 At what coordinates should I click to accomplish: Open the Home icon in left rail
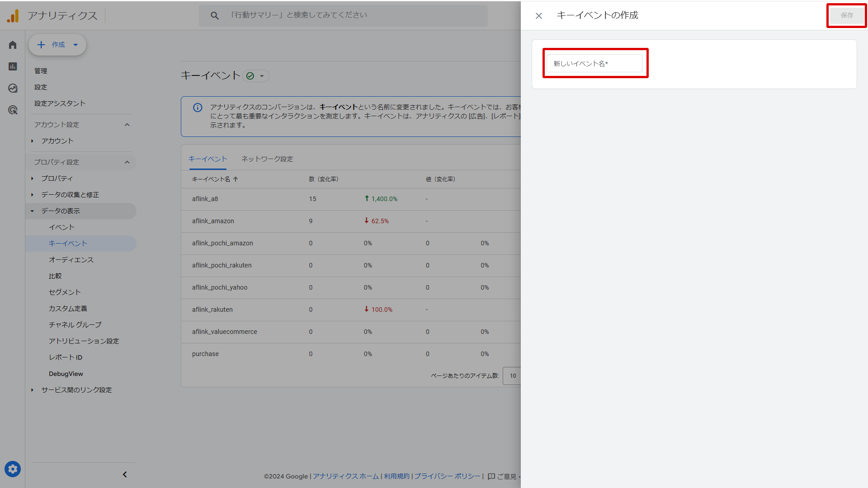point(13,45)
